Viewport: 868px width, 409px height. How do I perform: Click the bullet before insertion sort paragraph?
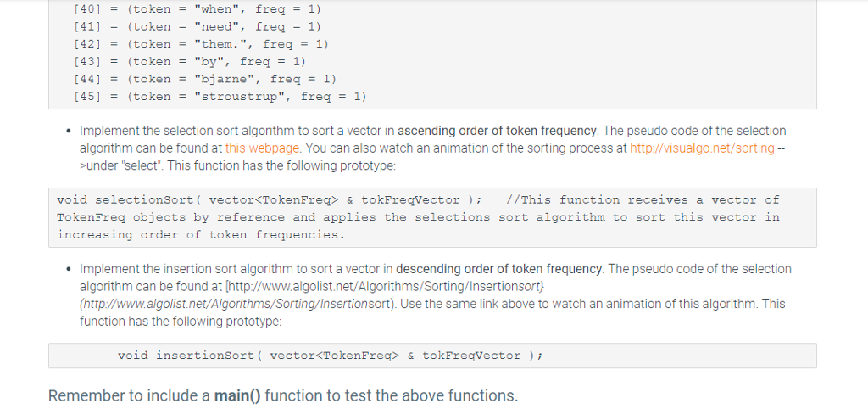(68, 269)
